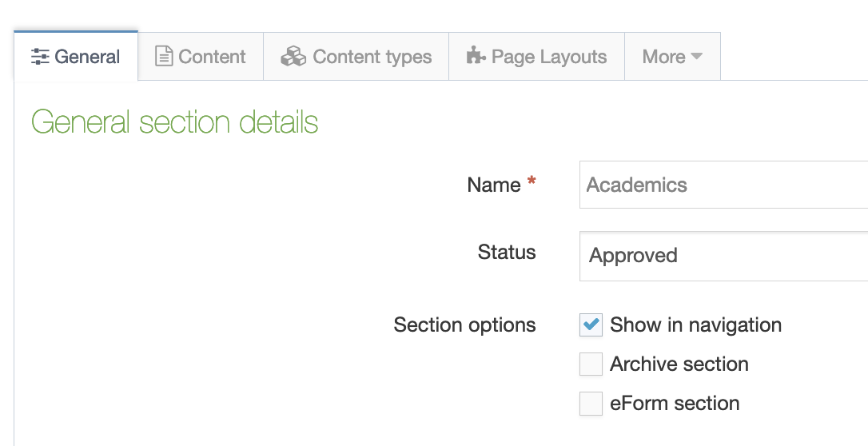This screenshot has height=446, width=868.
Task: Click the cubes icon on Content types tab
Action: 293,57
